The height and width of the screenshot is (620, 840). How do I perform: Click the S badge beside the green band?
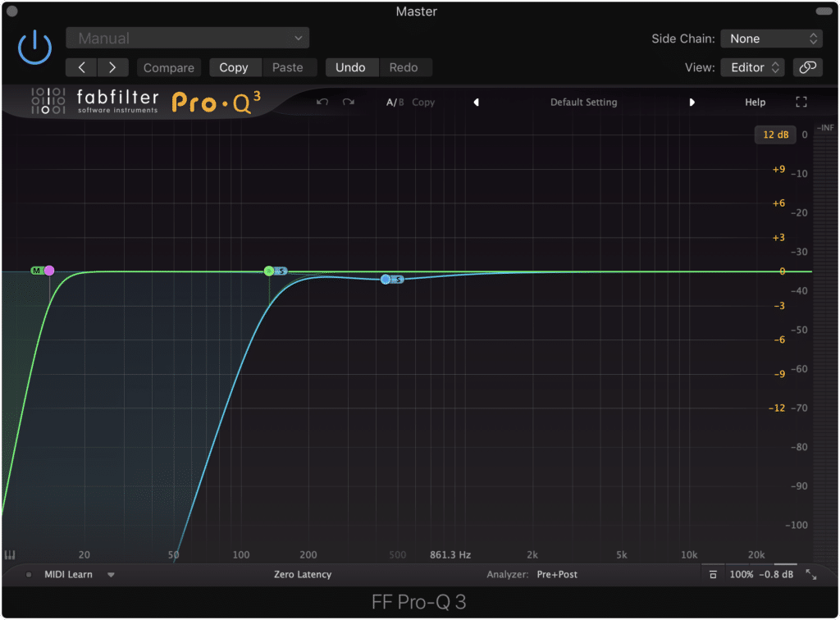(x=281, y=271)
